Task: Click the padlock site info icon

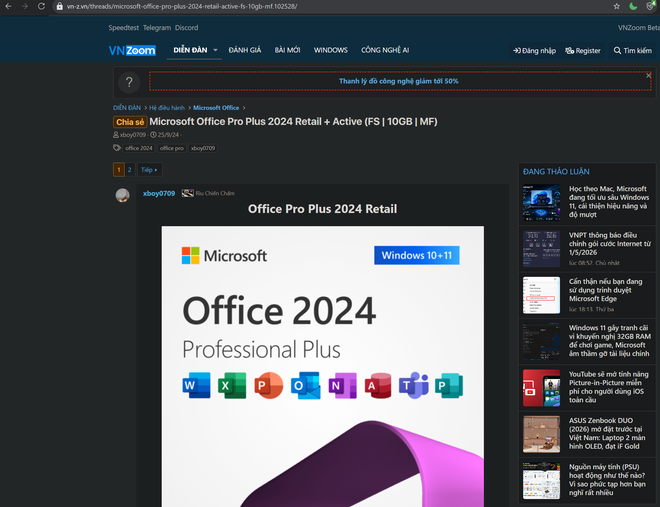Action: [x=59, y=6]
